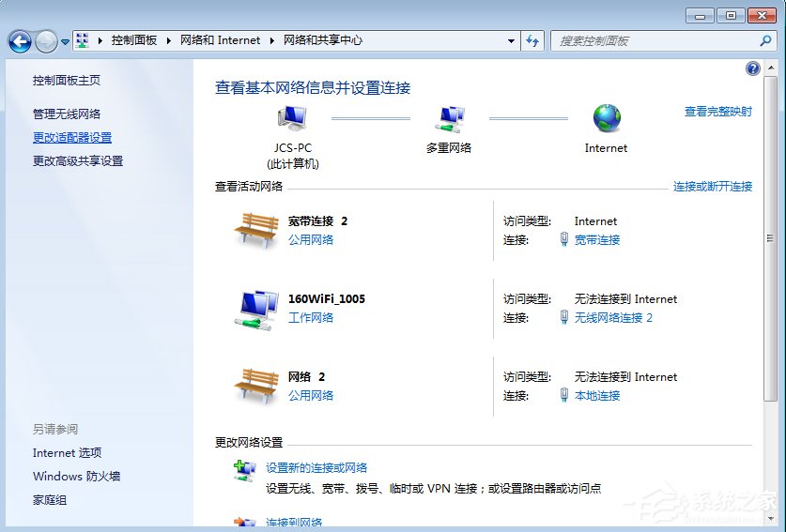Viewport: 786px width, 532px height.
Task: Open 更改适配器设置 in the left sidebar
Action: [x=72, y=137]
